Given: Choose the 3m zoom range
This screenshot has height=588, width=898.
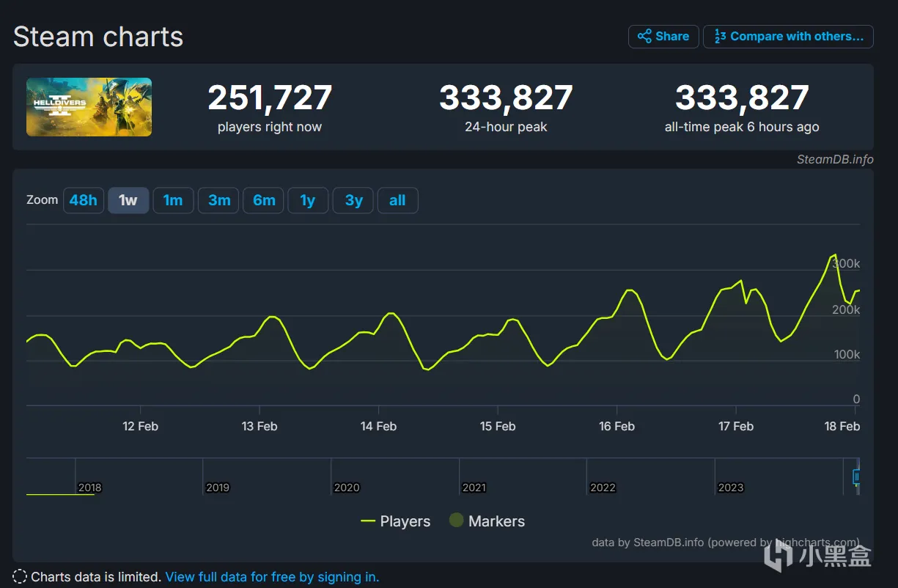Looking at the screenshot, I should [218, 200].
